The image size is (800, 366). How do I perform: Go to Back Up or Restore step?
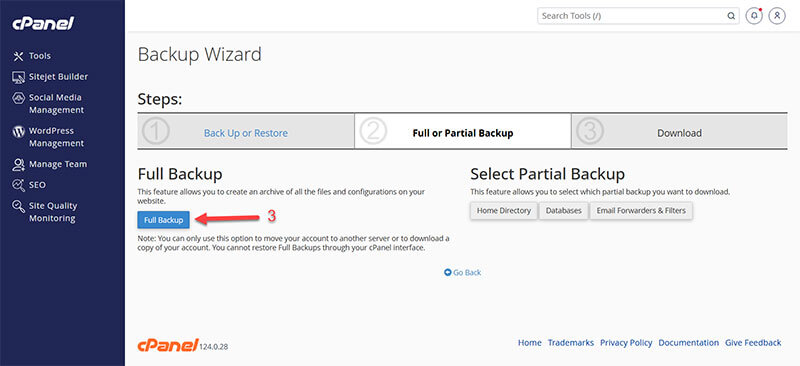click(x=245, y=133)
